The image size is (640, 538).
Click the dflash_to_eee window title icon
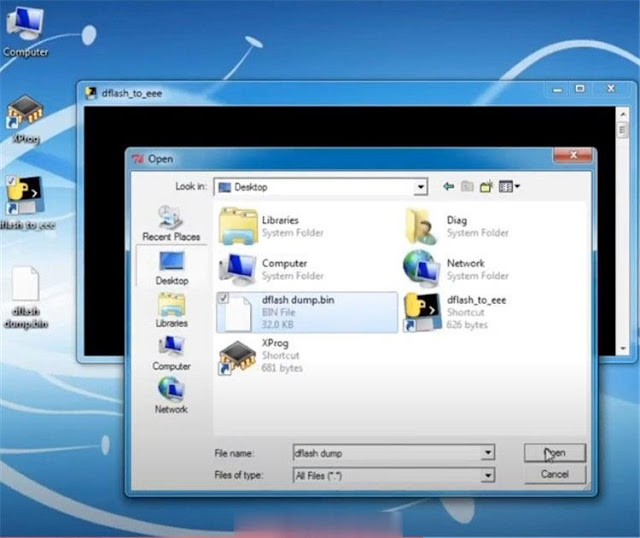(91, 93)
